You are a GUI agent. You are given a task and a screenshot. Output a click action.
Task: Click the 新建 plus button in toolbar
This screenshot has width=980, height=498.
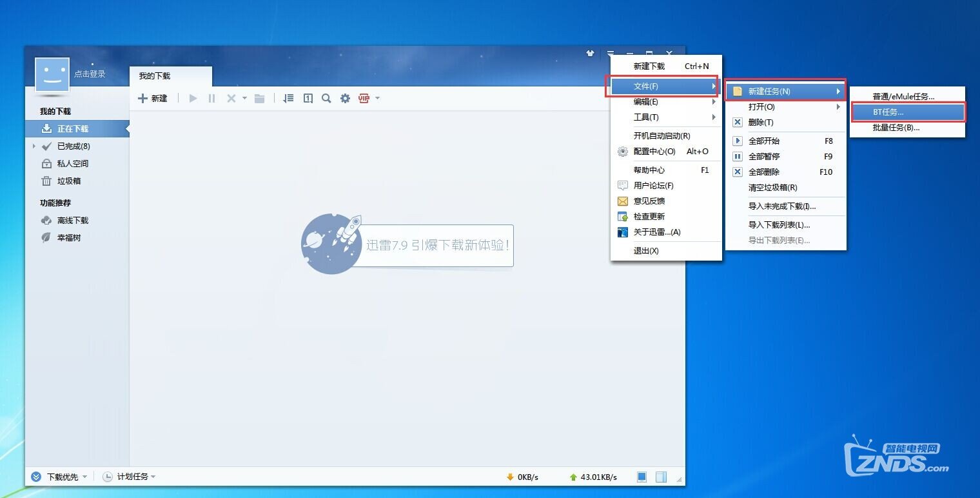point(153,99)
